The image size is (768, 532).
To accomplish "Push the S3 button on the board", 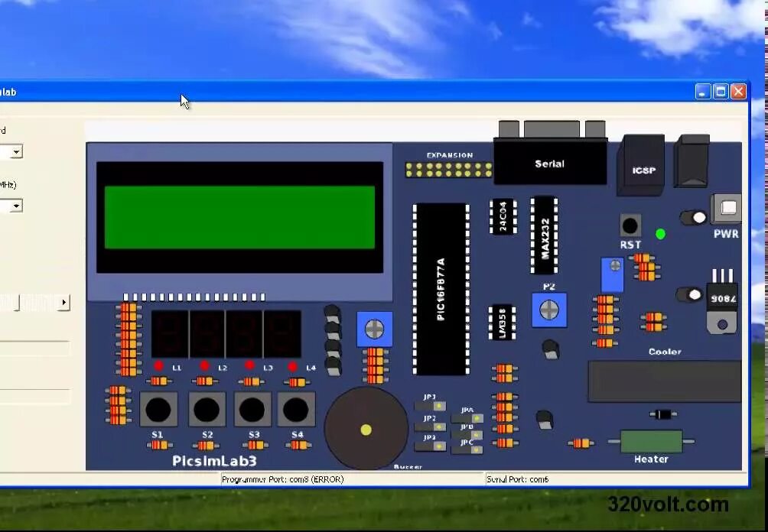I will 252,409.
